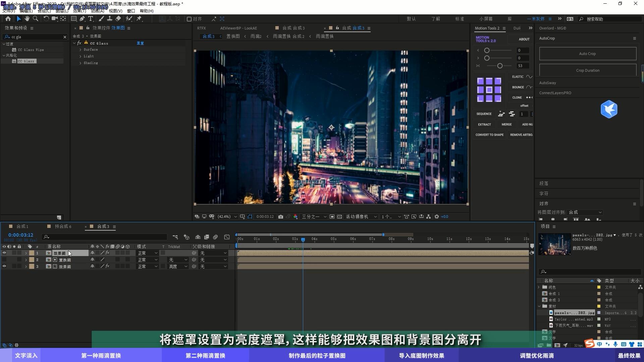Image resolution: width=644 pixels, height=362 pixels.
Task: Select the Zoom magnifier tool
Action: [36, 19]
